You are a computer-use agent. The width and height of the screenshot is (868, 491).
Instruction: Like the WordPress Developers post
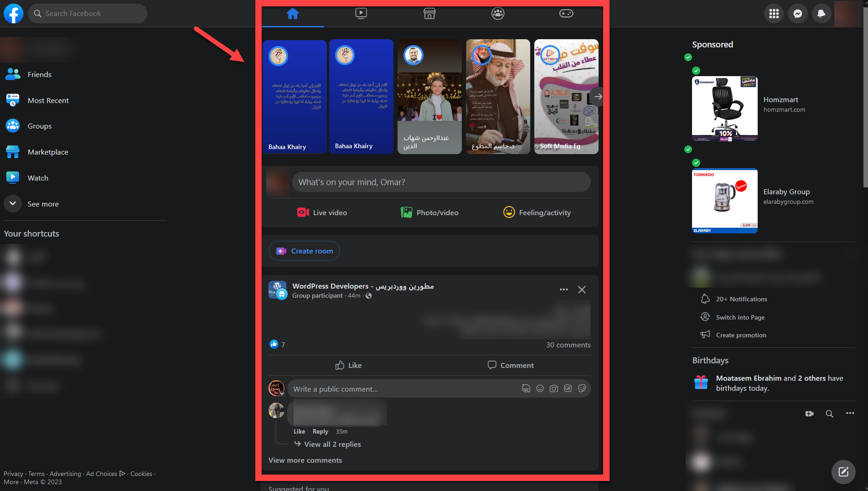[x=348, y=365]
